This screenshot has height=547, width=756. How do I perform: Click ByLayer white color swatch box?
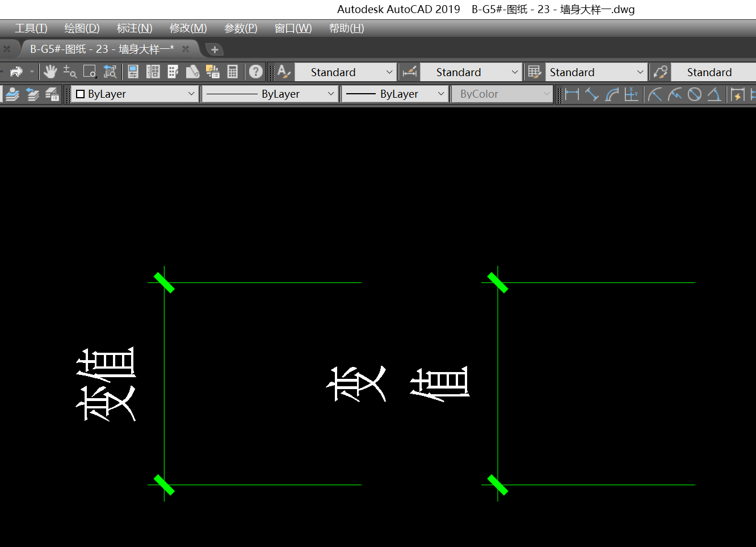pyautogui.click(x=81, y=94)
